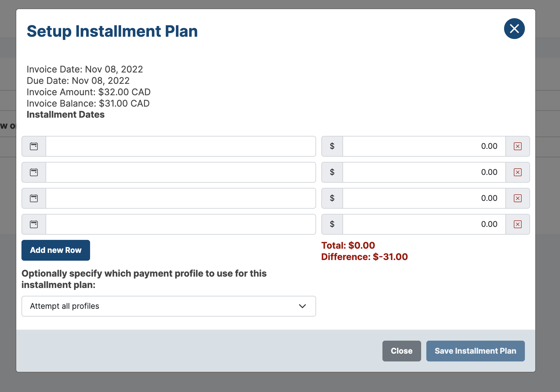Expand the Attempt all profiles selector chevron
Screen dimensions: 560x392
[x=302, y=306]
